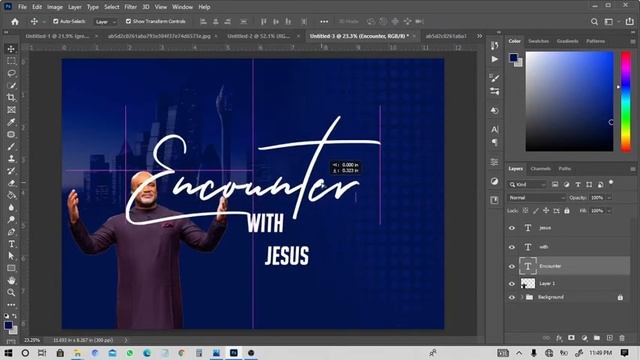
Task: Switch to the Swatches tab
Action: 538,41
